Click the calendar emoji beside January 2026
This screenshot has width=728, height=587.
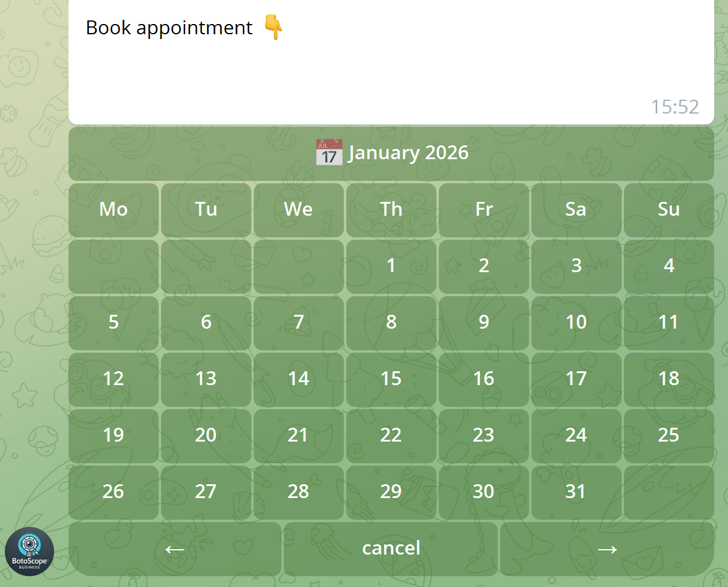pos(329,152)
